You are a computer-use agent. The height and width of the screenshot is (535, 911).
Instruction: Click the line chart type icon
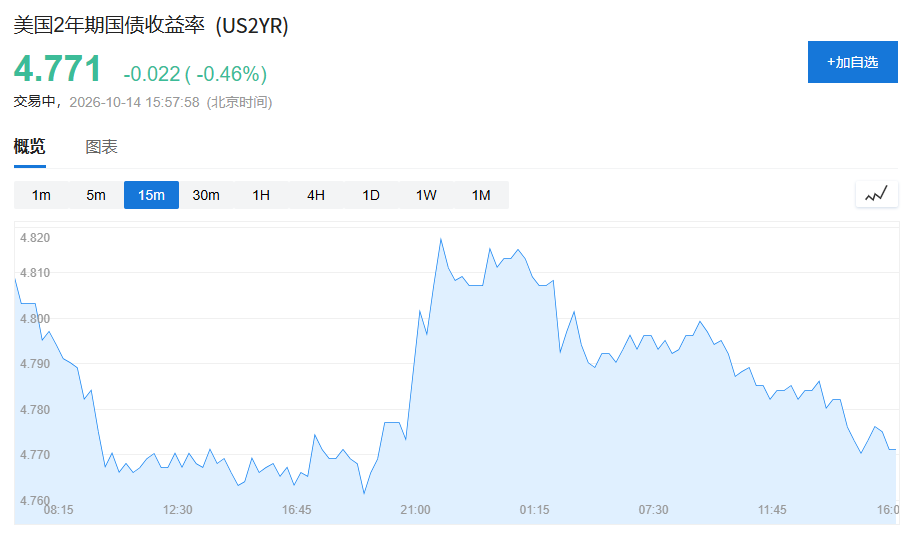pyautogui.click(x=876, y=194)
